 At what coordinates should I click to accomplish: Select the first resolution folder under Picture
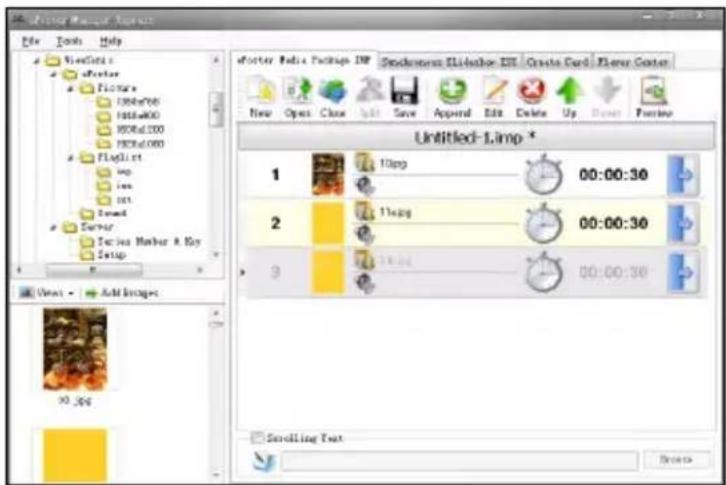(x=139, y=101)
